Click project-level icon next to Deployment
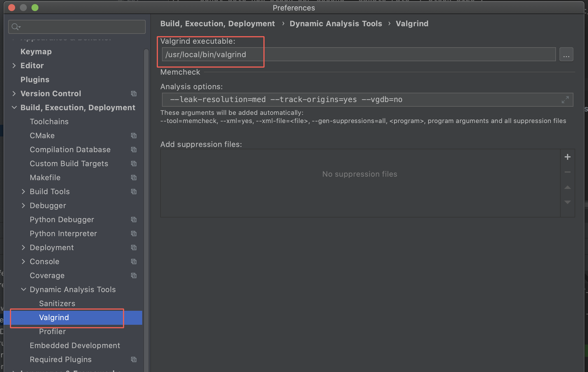The height and width of the screenshot is (372, 588). click(x=134, y=248)
